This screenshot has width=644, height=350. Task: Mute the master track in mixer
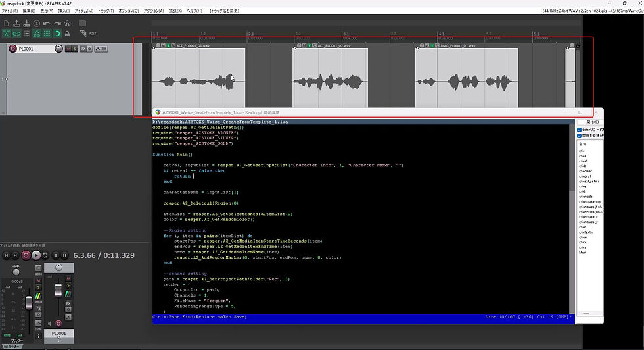39,280
